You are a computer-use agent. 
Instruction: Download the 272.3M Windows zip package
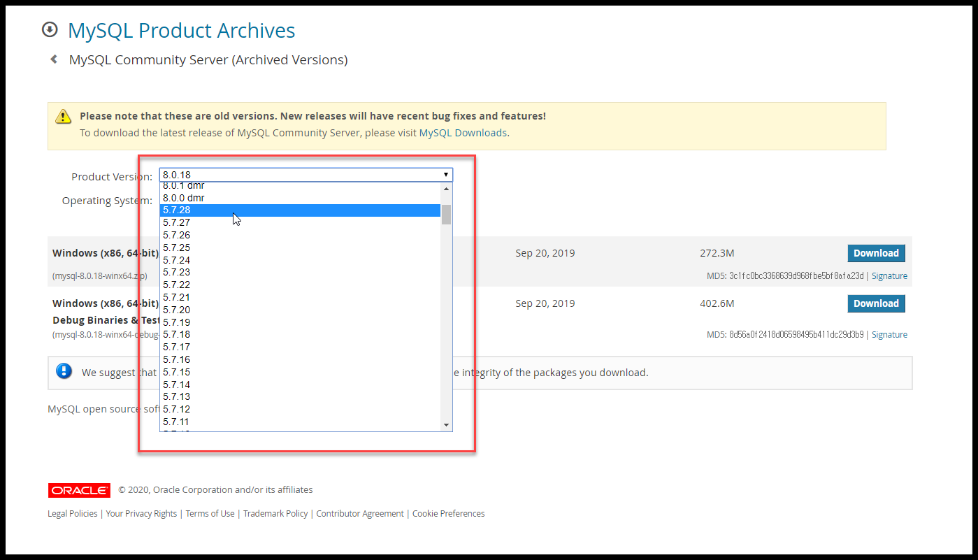[876, 253]
